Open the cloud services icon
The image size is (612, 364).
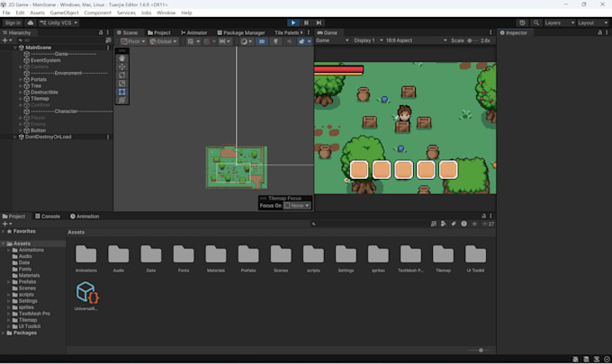click(x=30, y=22)
